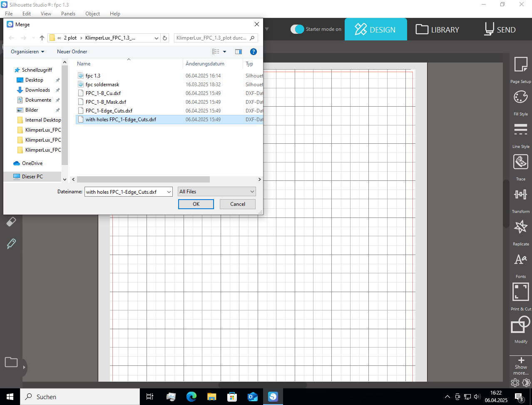Show hidden tray icons chevron
This screenshot has height=405, width=532.
447,397
